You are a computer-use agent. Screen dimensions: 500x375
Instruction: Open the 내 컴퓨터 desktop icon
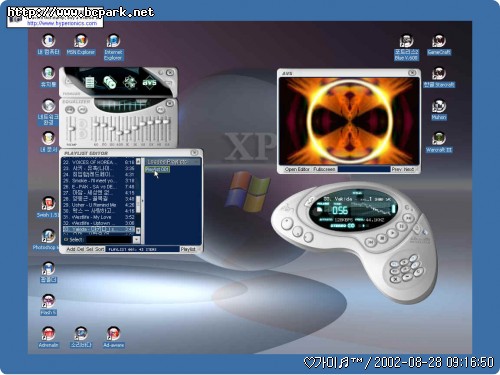[48, 44]
